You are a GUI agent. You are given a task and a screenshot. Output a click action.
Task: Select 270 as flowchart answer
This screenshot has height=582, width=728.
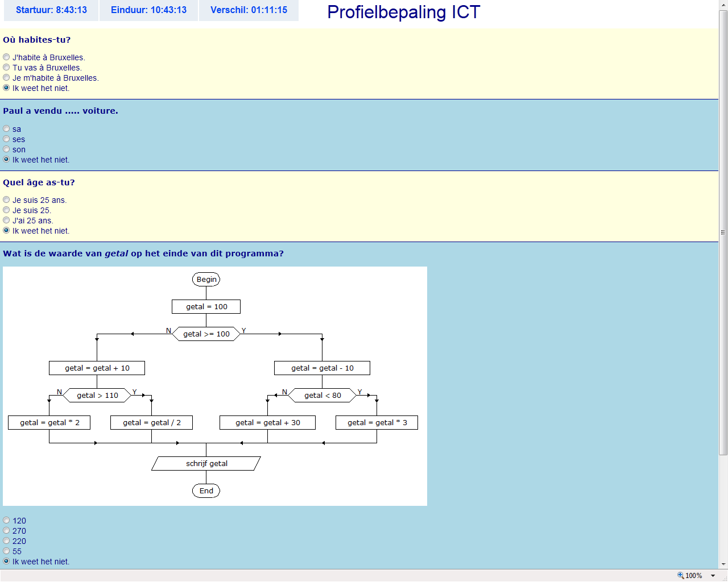tap(6, 531)
